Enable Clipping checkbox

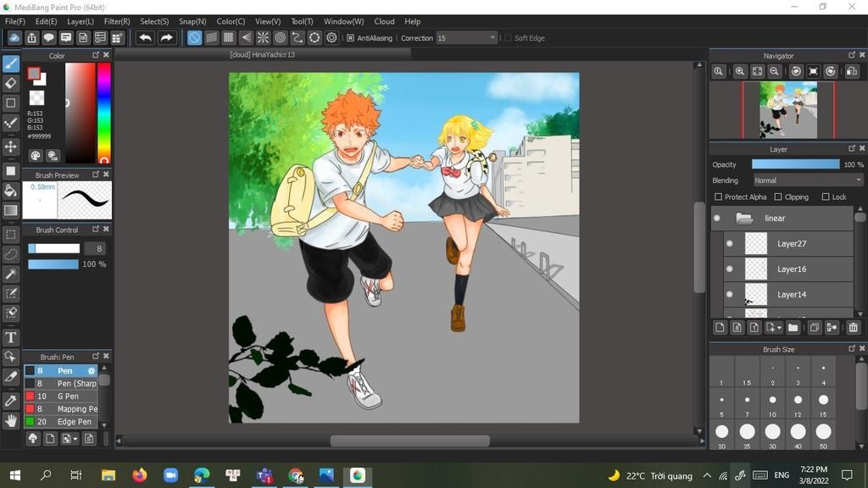pyautogui.click(x=778, y=197)
